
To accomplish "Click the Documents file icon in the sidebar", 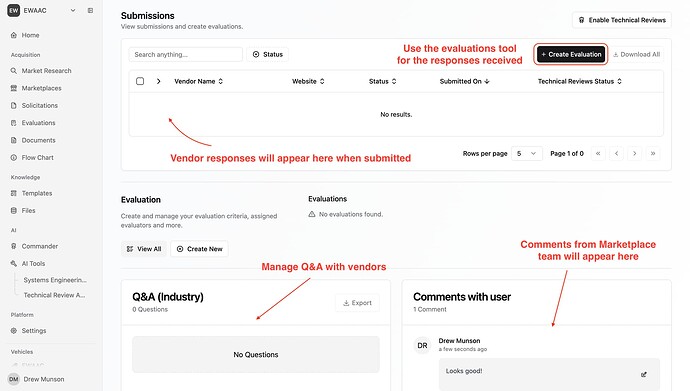I will point(14,140).
